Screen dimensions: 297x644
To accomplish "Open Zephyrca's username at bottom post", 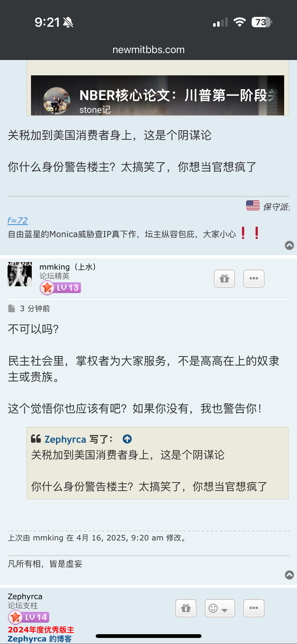I will pyautogui.click(x=25, y=596).
